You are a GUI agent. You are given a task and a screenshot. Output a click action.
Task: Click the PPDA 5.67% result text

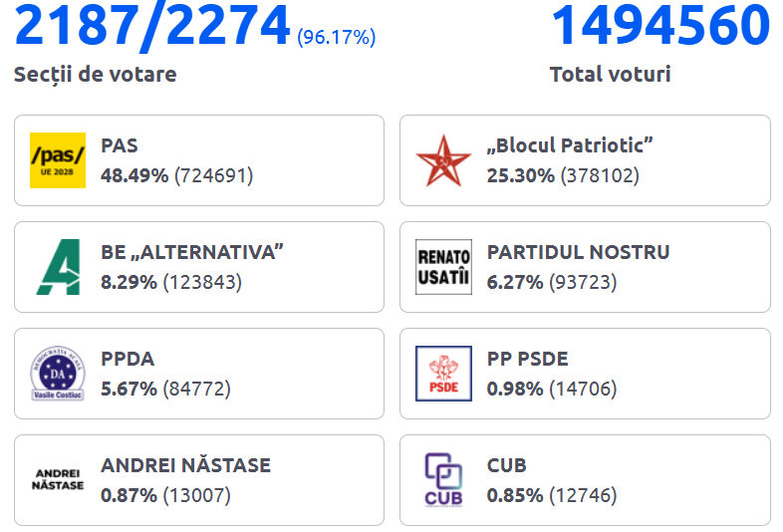point(165,390)
